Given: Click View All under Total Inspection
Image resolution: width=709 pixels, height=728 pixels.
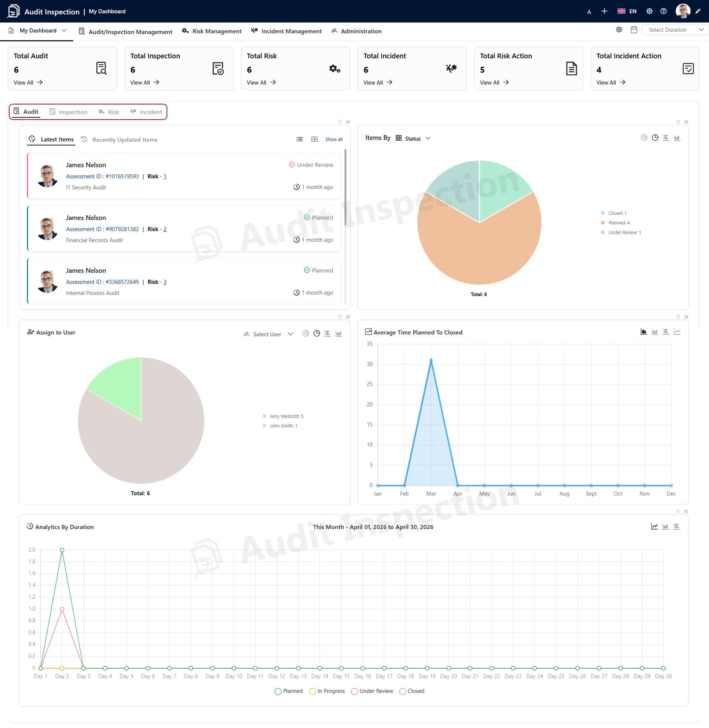Looking at the screenshot, I should point(145,83).
